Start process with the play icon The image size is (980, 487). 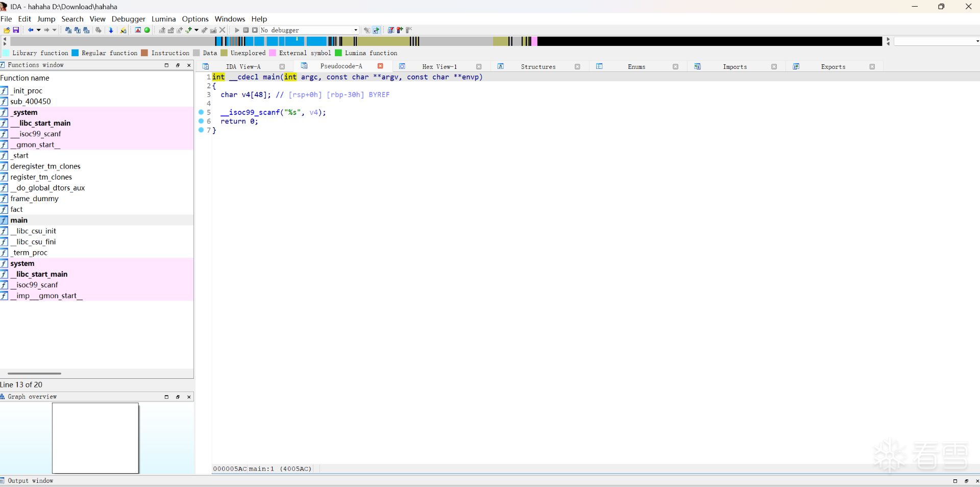tap(237, 30)
